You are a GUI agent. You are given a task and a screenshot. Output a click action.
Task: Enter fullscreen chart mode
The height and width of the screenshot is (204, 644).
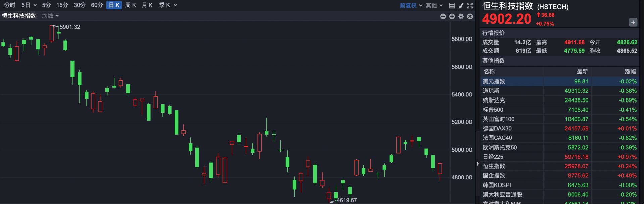(470, 5)
